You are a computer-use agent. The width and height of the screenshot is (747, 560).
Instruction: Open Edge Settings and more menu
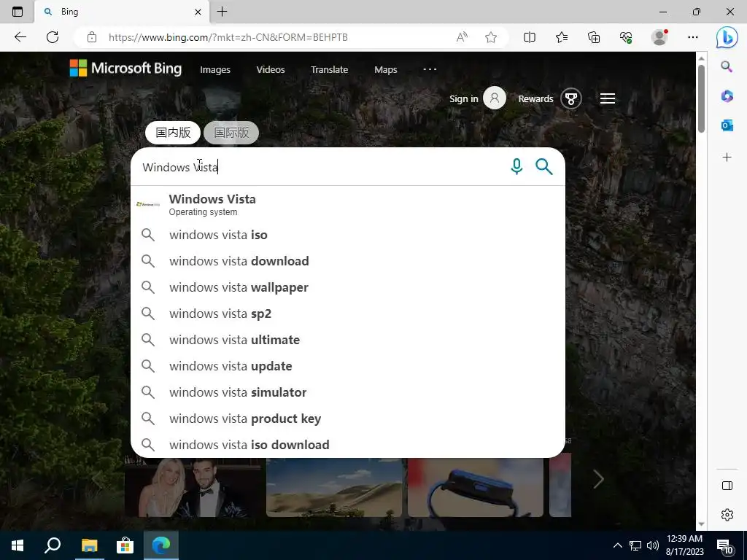coord(693,37)
